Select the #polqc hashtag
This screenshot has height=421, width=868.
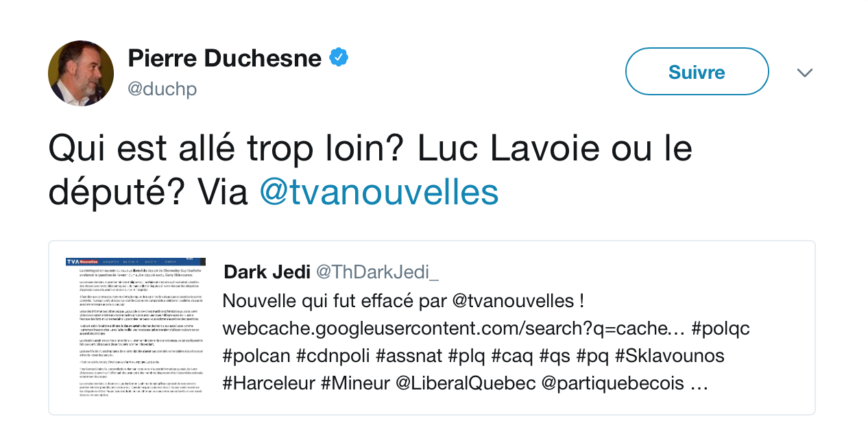[721, 328]
